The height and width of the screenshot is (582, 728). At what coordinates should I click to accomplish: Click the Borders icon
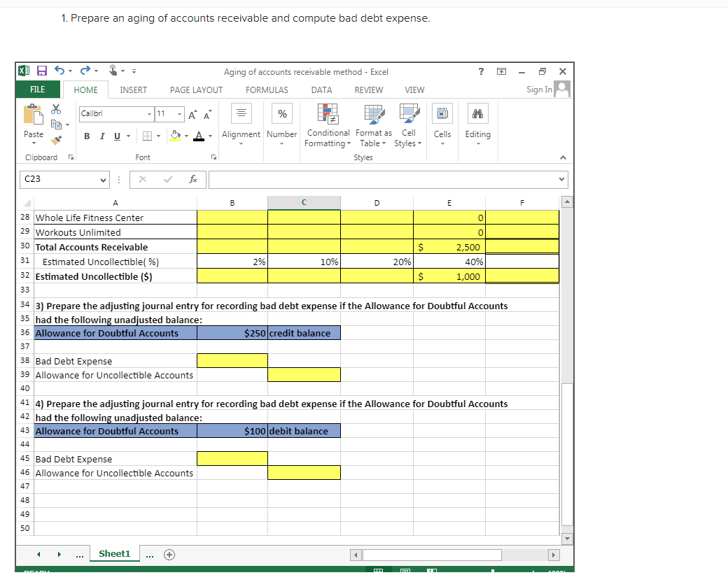pos(147,136)
